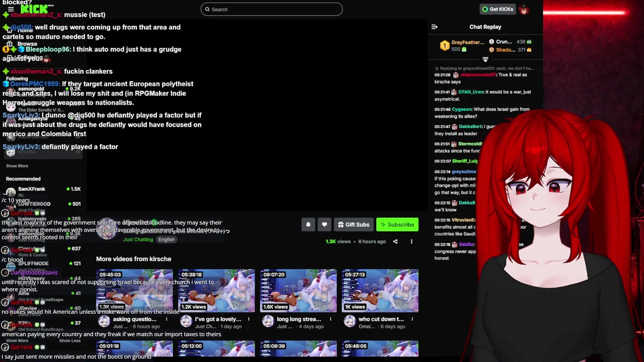Click channel avatar beside 'asking questio...'
644x362 pixels.
(104, 321)
